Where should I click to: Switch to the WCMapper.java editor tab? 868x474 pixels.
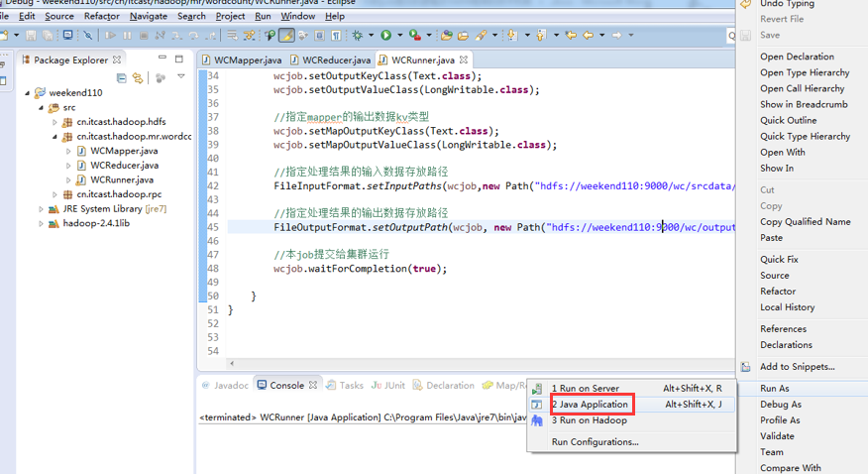coord(242,59)
